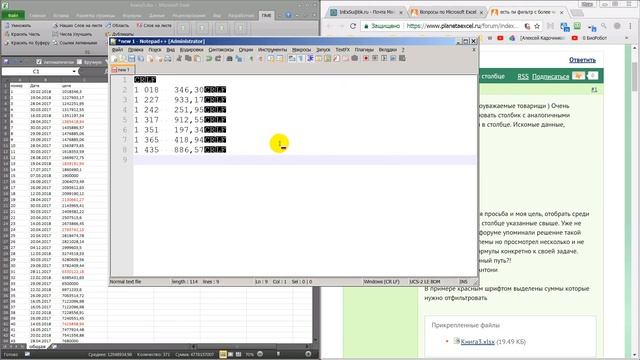Click the Ссылки Активными button in Excel ribbon
The height and width of the screenshot is (360, 640).
point(75,43)
